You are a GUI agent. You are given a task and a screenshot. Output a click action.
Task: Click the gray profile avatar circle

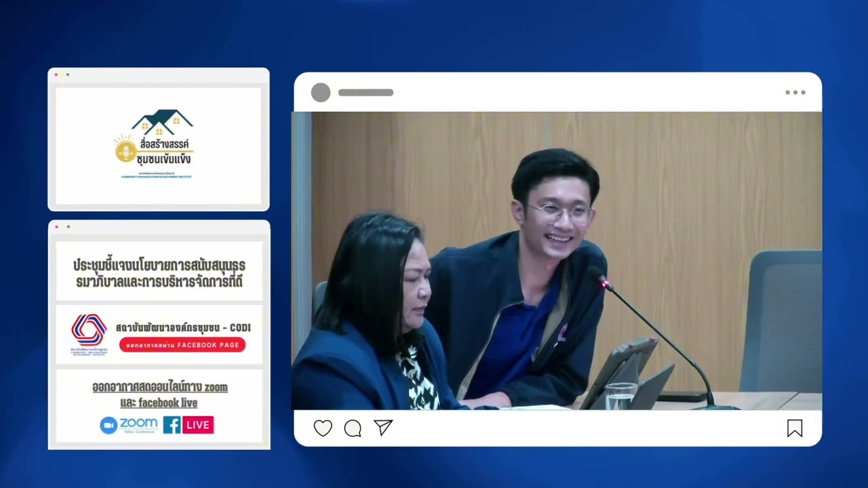(x=321, y=92)
